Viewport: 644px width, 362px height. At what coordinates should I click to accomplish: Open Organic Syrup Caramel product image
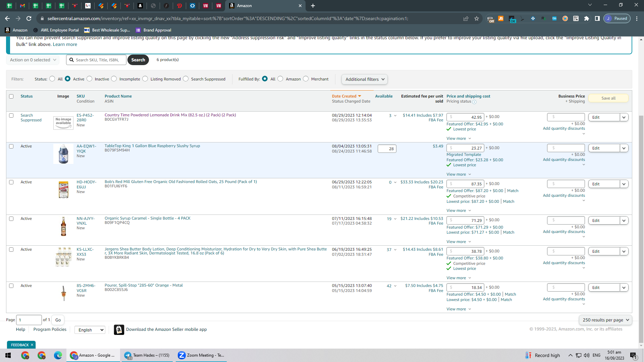[x=63, y=226]
